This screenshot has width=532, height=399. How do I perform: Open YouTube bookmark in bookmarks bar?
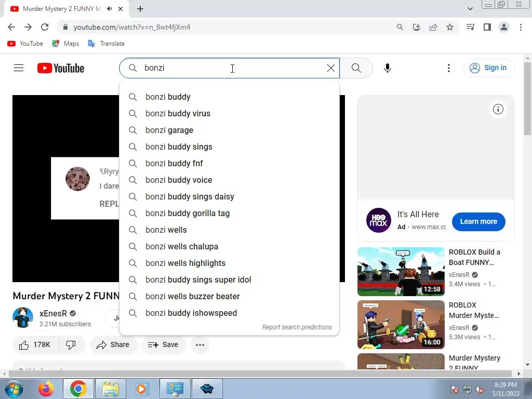pos(25,44)
